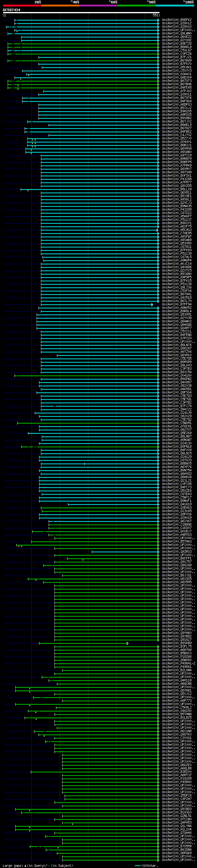
Task: Open hit UniRef100_Q39019
Action: click(177, 518)
